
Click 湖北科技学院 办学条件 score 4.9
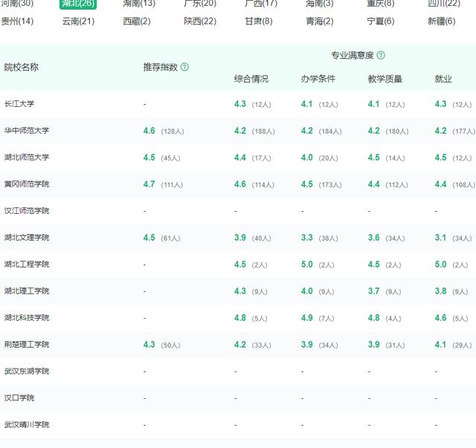click(x=307, y=317)
